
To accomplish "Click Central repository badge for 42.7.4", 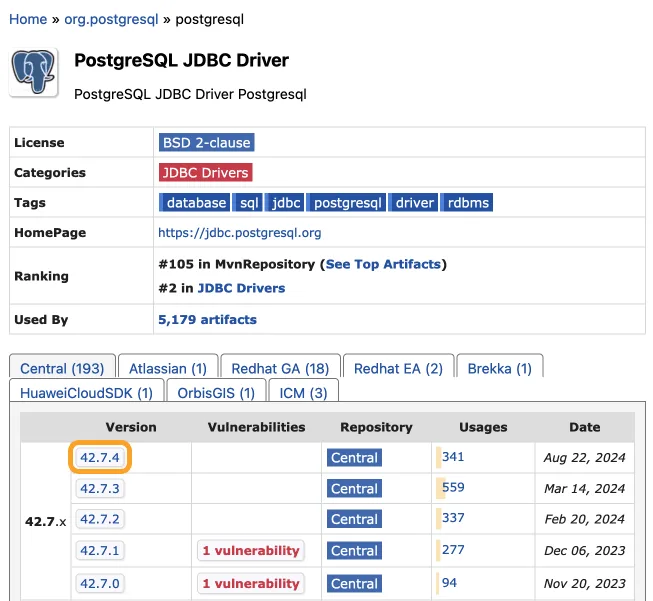I will click(354, 457).
